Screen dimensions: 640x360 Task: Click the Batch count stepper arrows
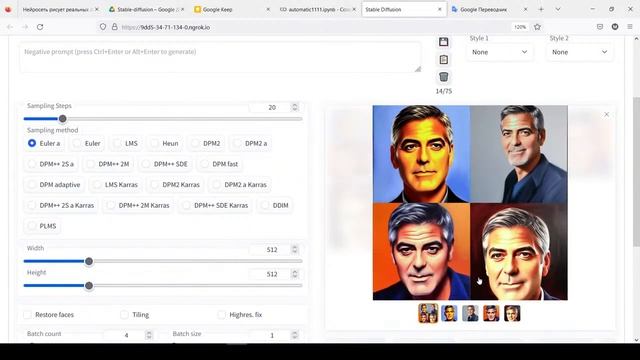pos(149,335)
